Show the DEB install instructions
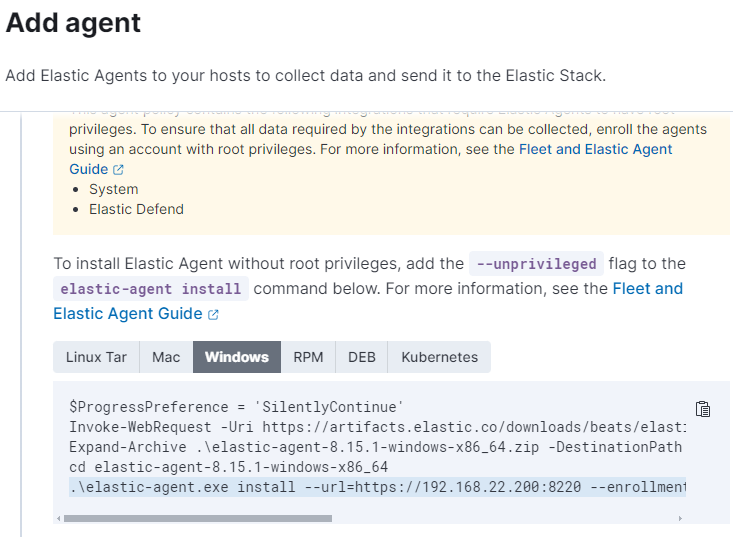Viewport: 733px width, 537px height. 362,357
